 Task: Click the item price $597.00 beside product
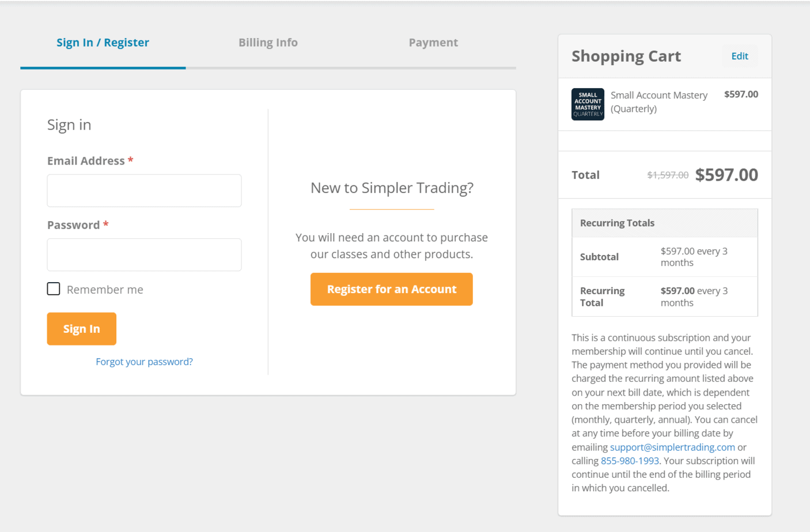(x=741, y=94)
